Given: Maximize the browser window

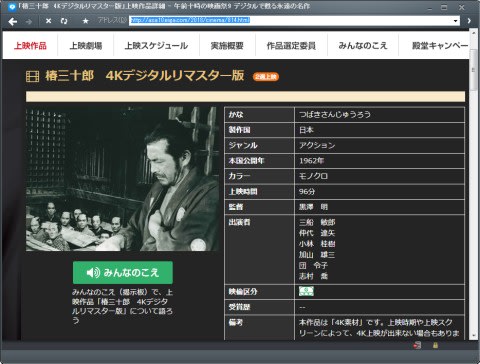Looking at the screenshot, I should tap(444, 7).
